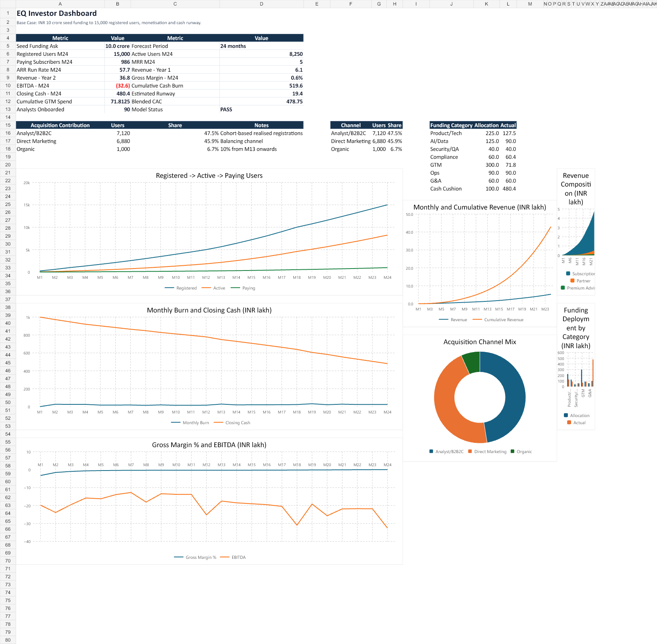Image resolution: width=657 pixels, height=644 pixels.
Task: Click "Direct Marketing" legend under donut chart
Action: pyautogui.click(x=487, y=452)
